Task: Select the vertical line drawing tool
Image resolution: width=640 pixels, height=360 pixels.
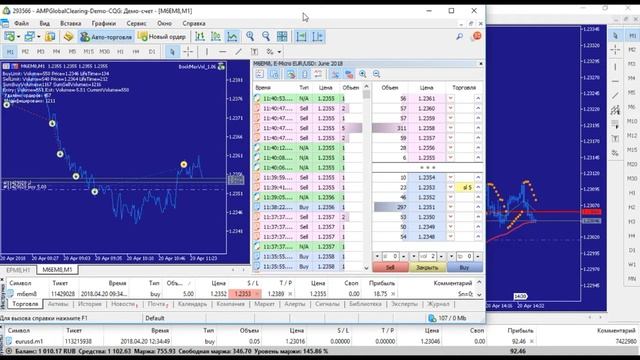Action: [207, 52]
